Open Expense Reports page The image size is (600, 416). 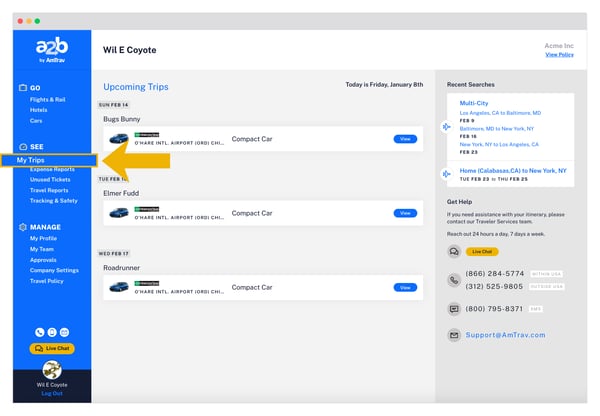[x=51, y=170]
